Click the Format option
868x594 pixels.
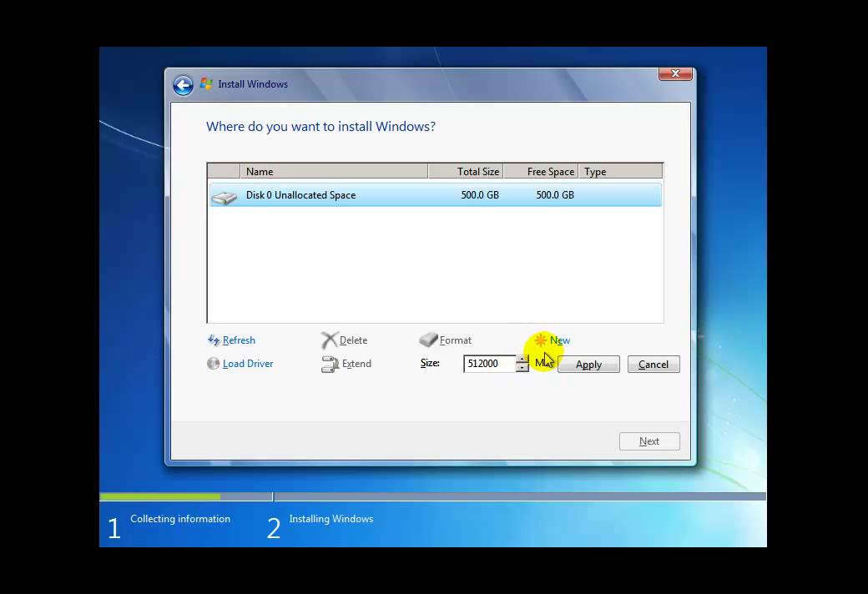tap(456, 340)
